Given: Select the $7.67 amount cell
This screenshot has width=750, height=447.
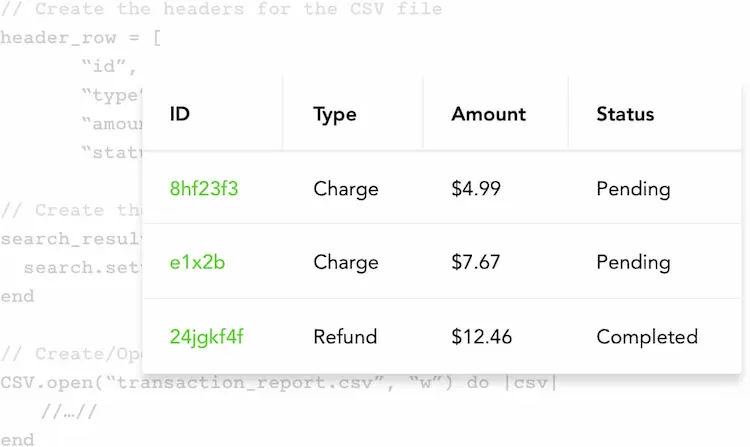Looking at the screenshot, I should [475, 262].
